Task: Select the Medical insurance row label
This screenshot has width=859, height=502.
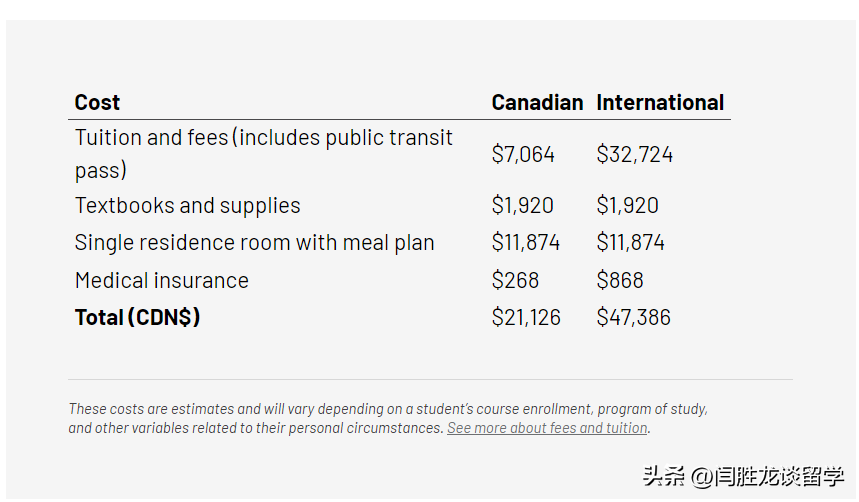Action: (162, 280)
